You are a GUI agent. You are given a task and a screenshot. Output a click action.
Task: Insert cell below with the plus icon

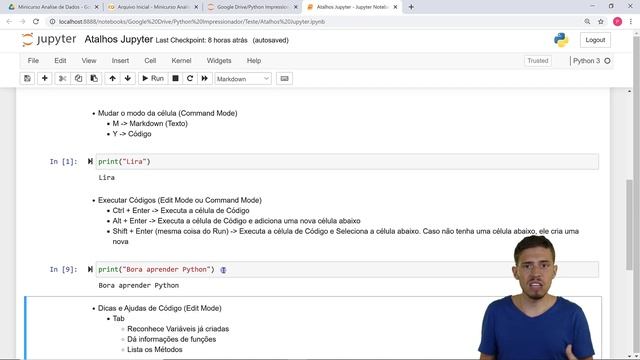[44, 78]
